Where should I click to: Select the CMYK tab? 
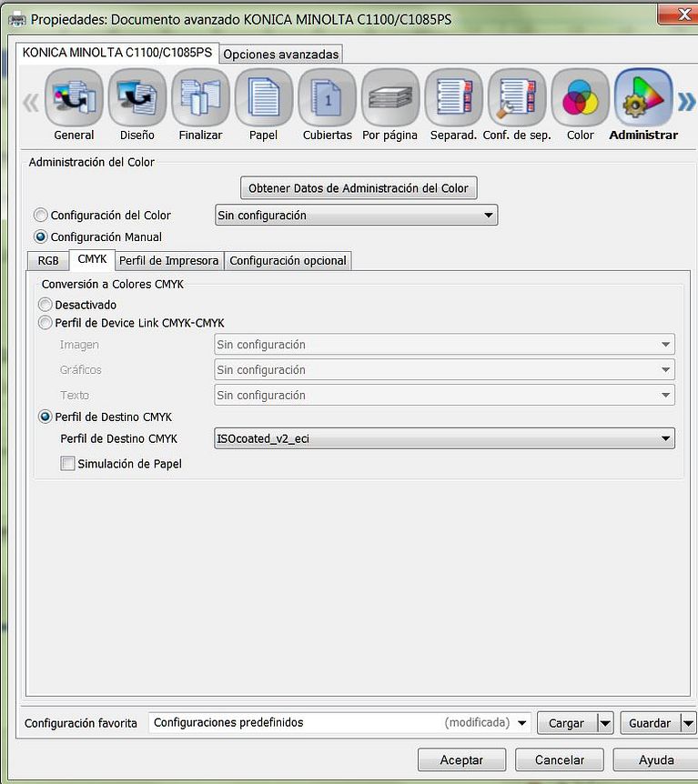click(x=92, y=259)
